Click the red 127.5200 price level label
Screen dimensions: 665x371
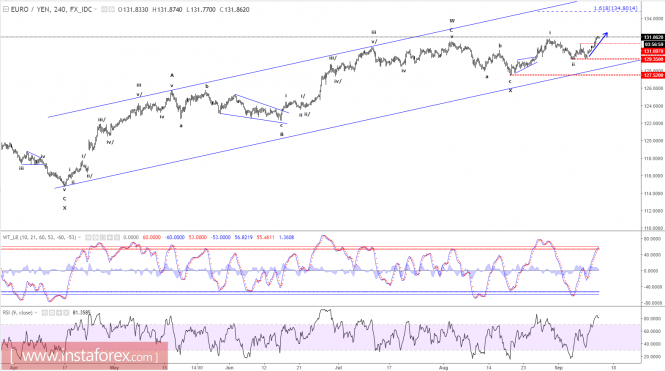[x=653, y=75]
